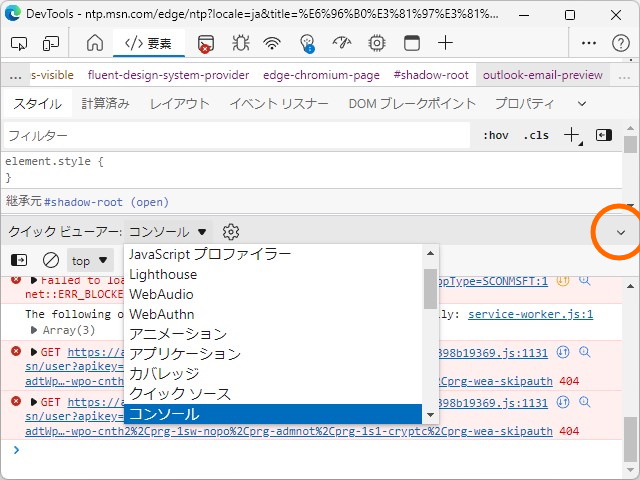Image resolution: width=640 pixels, height=480 pixels.
Task: Toggle .cls element classes panel
Action: click(536, 135)
